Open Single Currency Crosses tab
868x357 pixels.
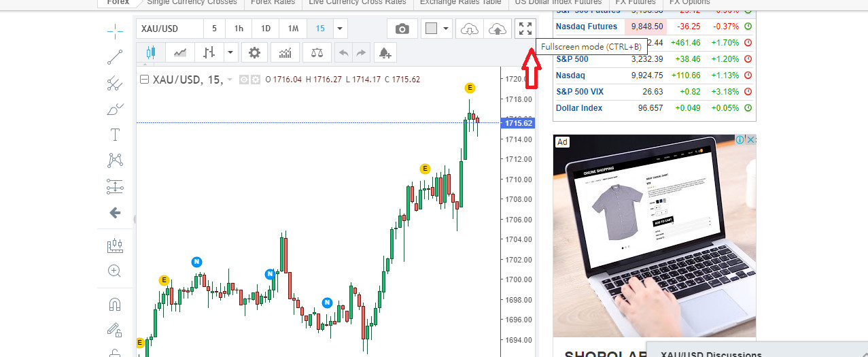(192, 2)
